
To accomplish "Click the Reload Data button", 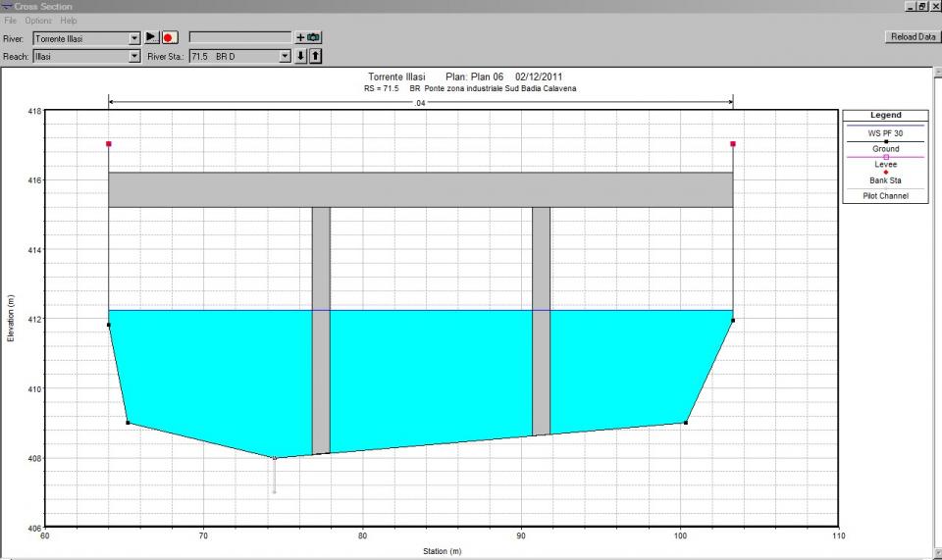I will point(911,36).
